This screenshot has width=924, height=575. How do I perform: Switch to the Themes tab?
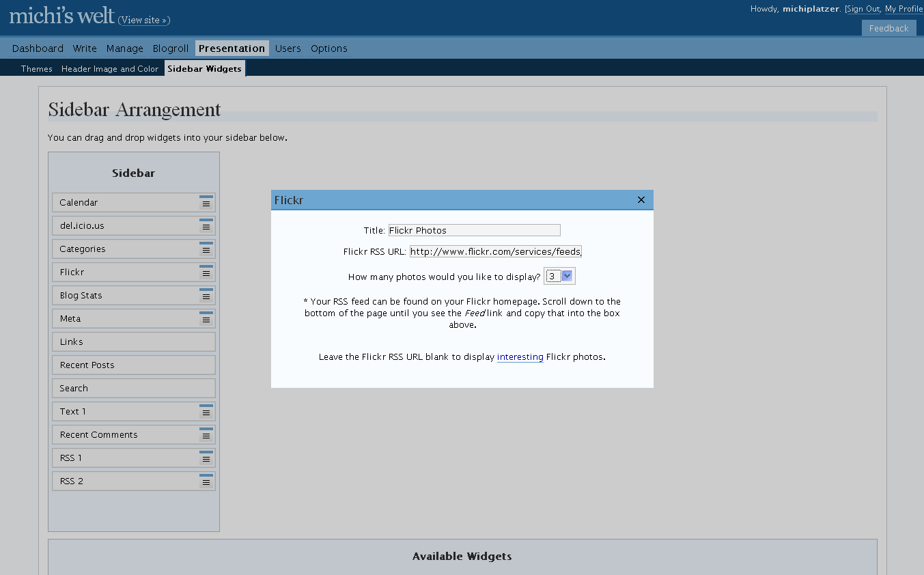coord(36,69)
